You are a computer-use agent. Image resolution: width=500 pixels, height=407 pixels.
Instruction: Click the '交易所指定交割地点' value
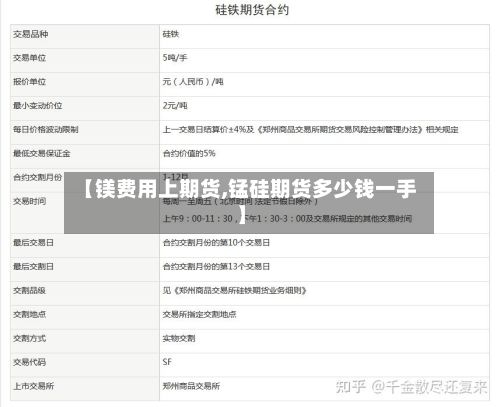tap(199, 314)
